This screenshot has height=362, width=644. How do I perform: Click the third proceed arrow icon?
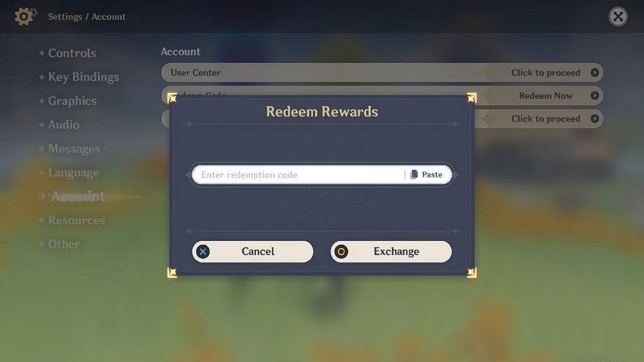(x=595, y=118)
